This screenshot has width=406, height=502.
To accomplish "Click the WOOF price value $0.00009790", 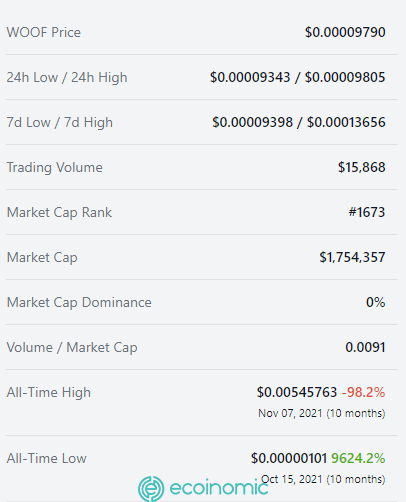I will tap(345, 32).
